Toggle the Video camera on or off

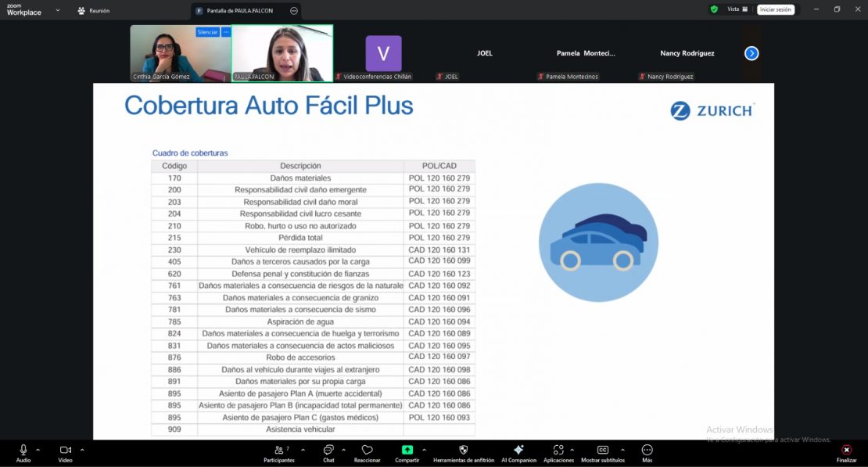click(x=65, y=451)
